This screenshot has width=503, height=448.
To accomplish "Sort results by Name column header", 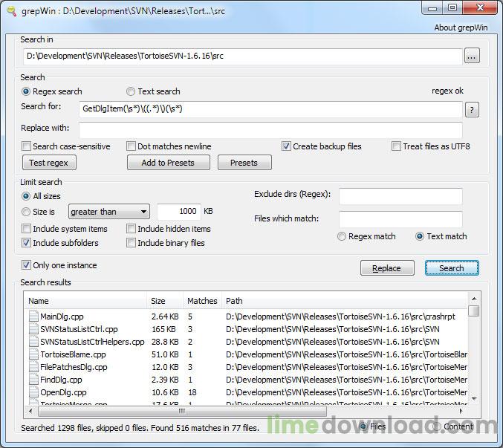I will point(85,301).
